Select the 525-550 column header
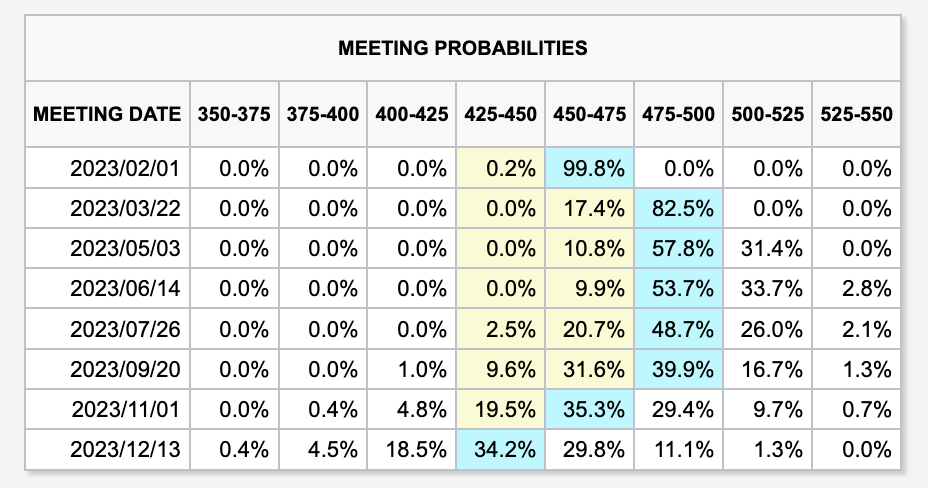 [855, 114]
